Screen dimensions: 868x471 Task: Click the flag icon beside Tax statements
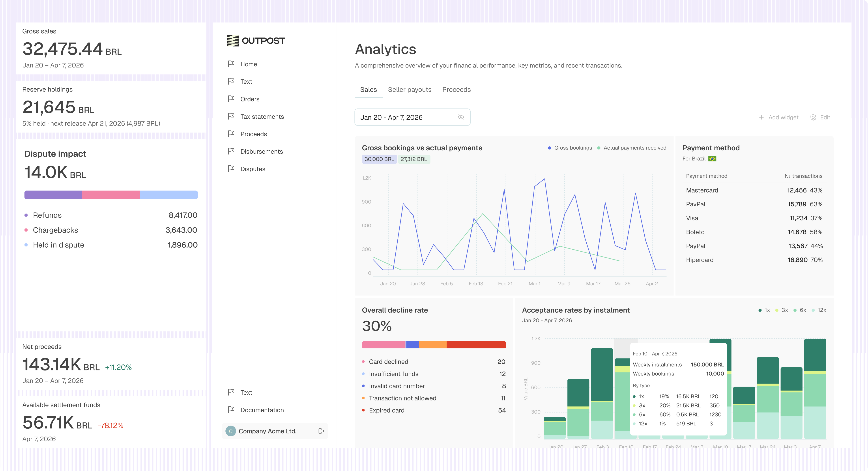tap(231, 116)
